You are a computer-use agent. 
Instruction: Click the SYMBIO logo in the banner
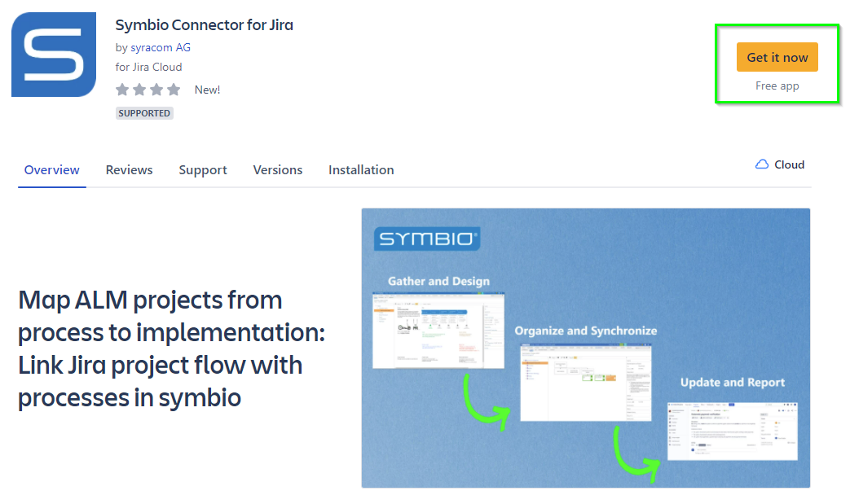(427, 239)
